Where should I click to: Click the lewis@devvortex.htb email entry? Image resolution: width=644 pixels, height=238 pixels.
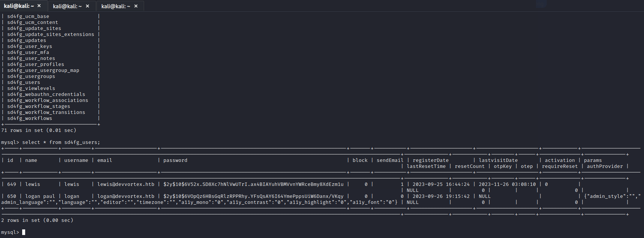coord(126,184)
